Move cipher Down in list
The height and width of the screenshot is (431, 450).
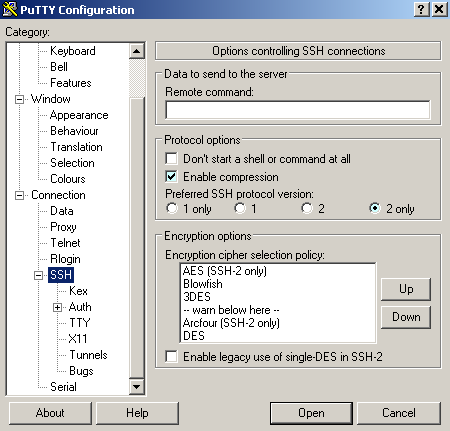click(406, 317)
